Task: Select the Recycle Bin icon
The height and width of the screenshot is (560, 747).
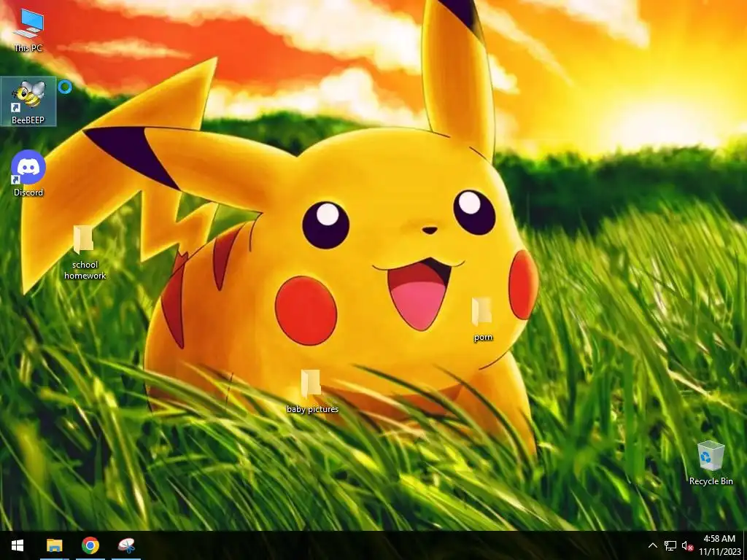Action: click(x=711, y=463)
